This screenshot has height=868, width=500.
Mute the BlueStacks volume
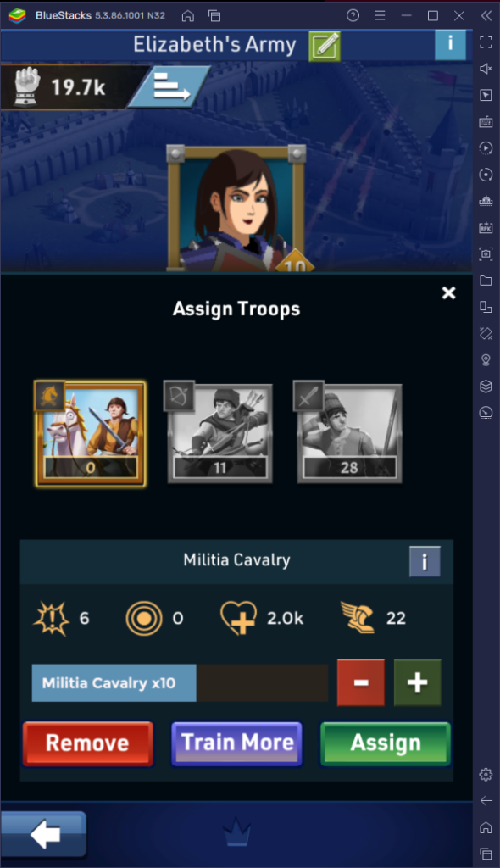tap(486, 69)
